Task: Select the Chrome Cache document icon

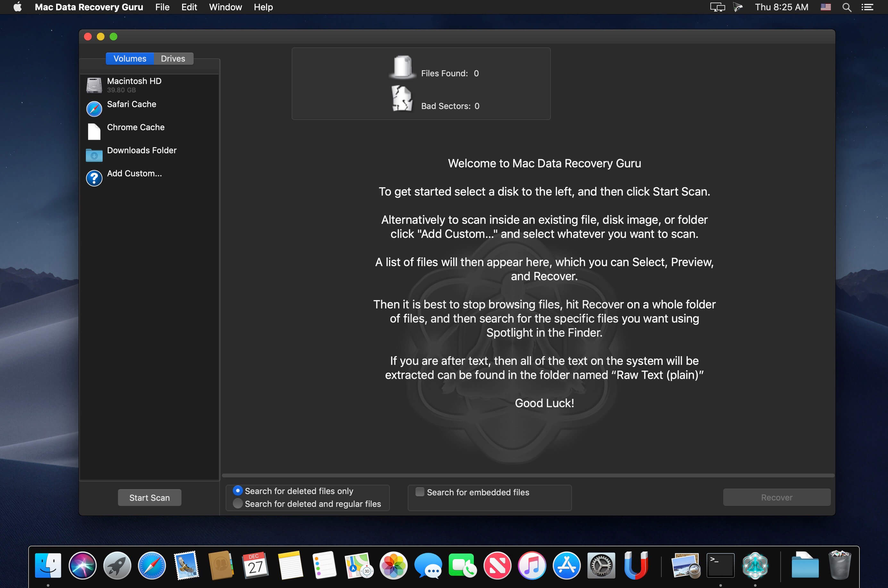Action: (94, 132)
